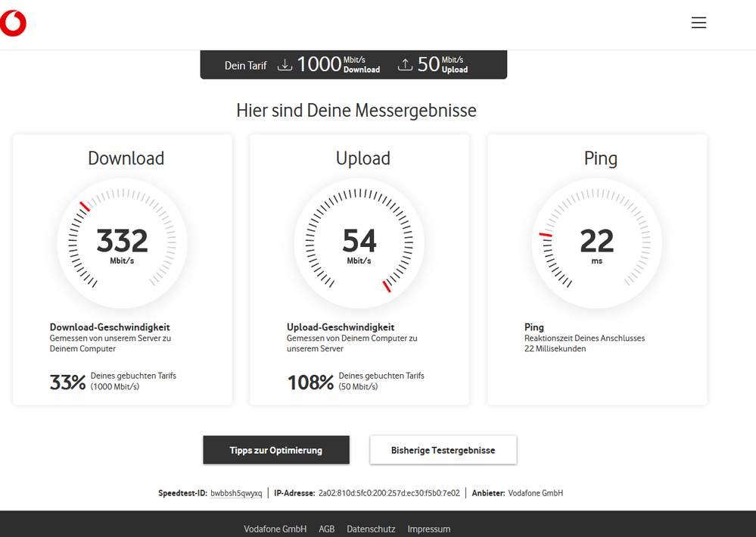
Task: Click the 108% tariff percentage
Action: 310,382
